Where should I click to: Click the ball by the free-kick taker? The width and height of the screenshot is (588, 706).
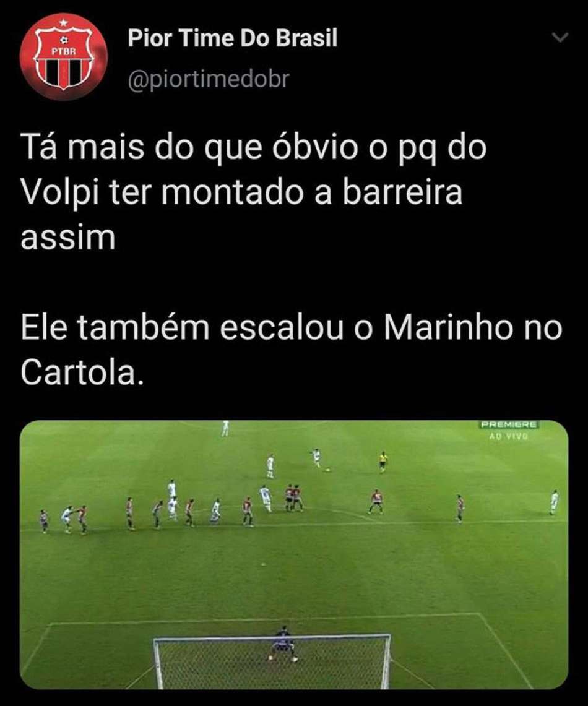pos(329,470)
